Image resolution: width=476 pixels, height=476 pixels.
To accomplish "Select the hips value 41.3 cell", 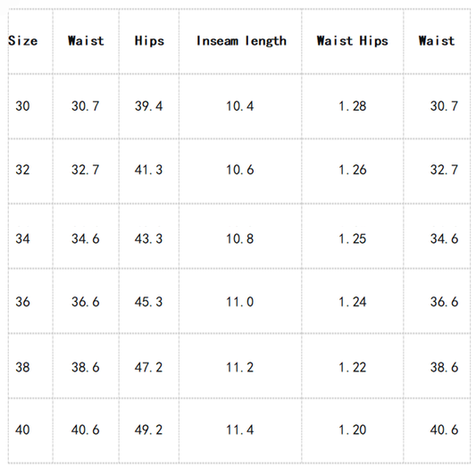I will tap(149, 170).
